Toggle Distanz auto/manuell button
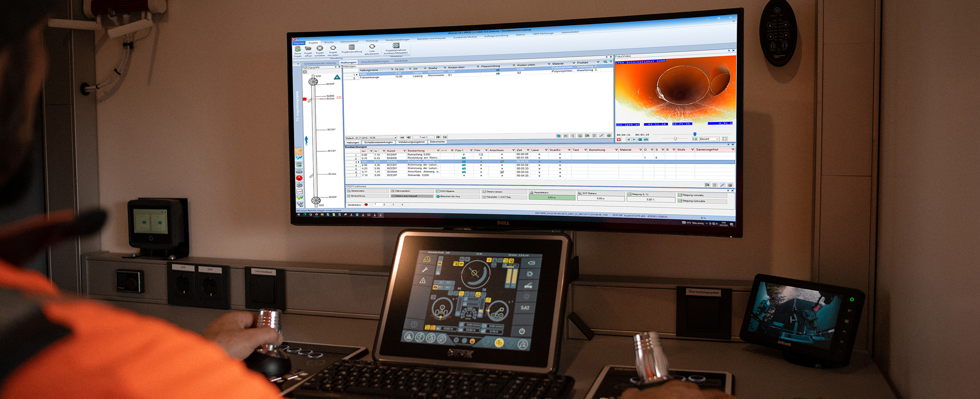The height and width of the screenshot is (399, 980). [412, 196]
